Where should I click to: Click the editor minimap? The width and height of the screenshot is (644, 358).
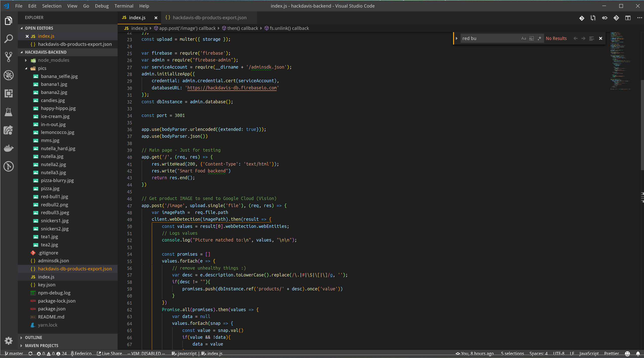coord(620,61)
